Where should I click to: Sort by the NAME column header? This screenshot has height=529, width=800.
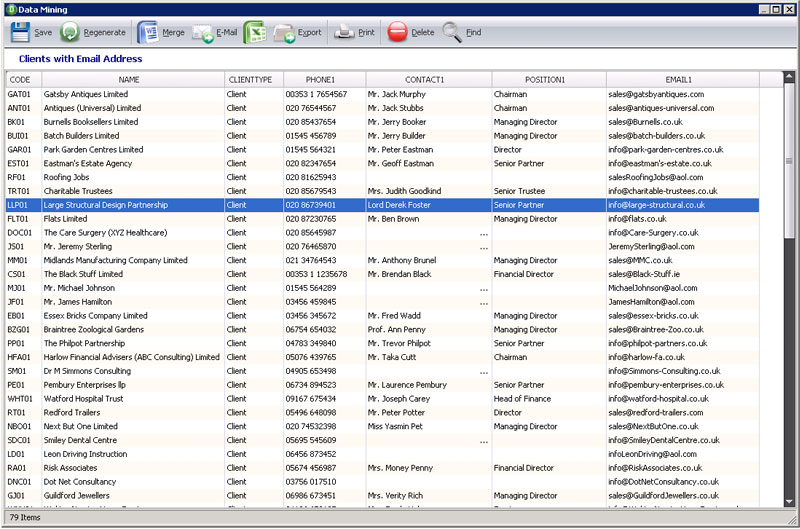(x=133, y=80)
